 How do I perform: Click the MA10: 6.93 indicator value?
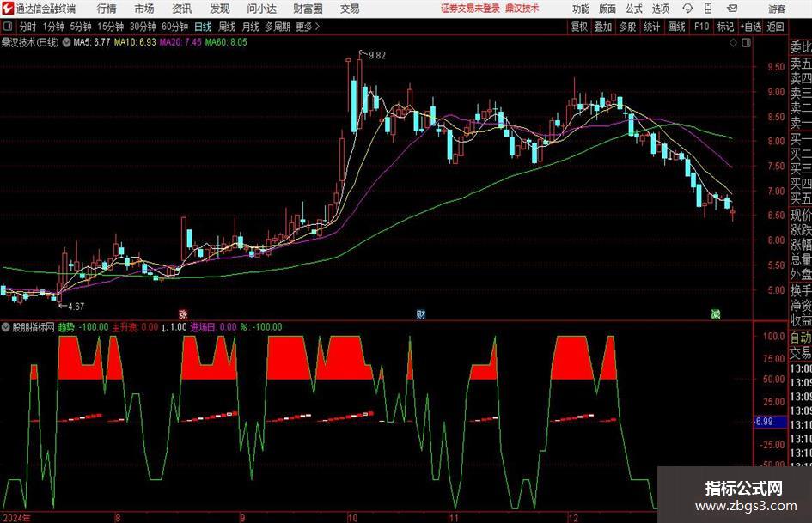135,42
